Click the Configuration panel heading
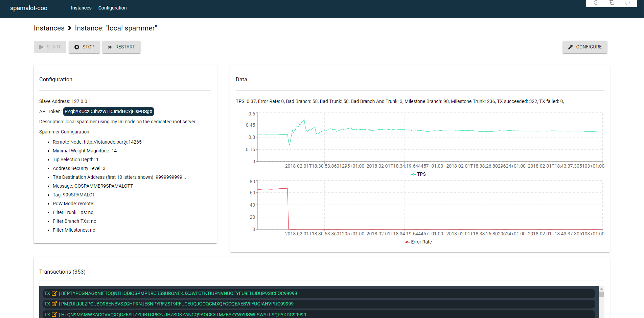This screenshot has height=318, width=644. coord(56,79)
